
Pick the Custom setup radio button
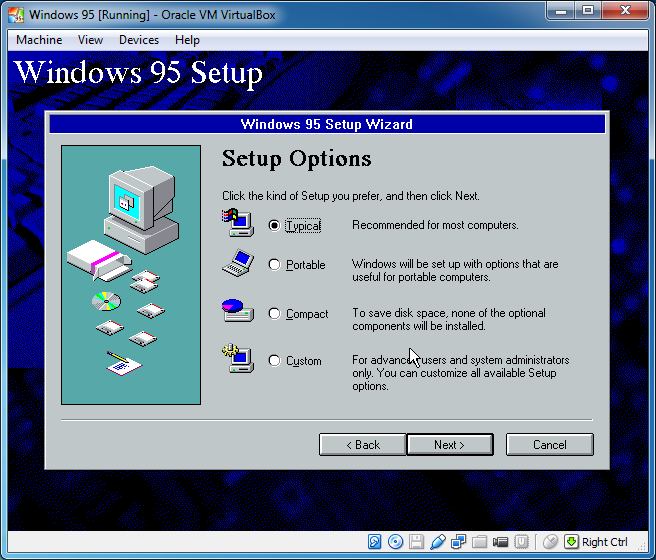[x=274, y=361]
